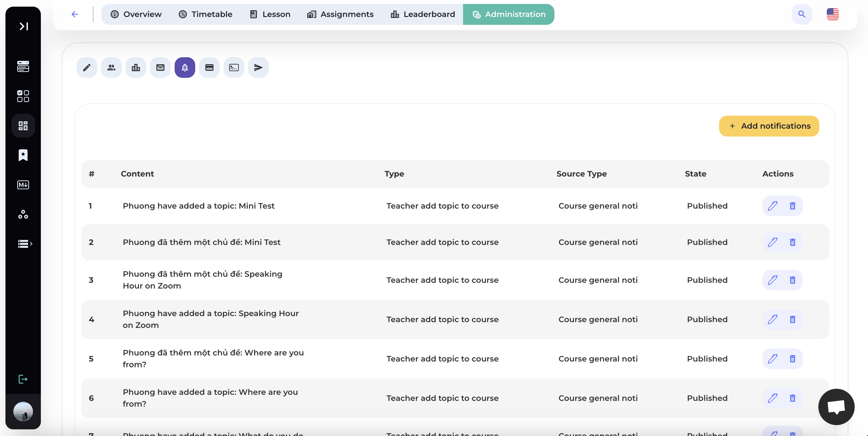Open the send arrow admin section

pyautogui.click(x=258, y=68)
